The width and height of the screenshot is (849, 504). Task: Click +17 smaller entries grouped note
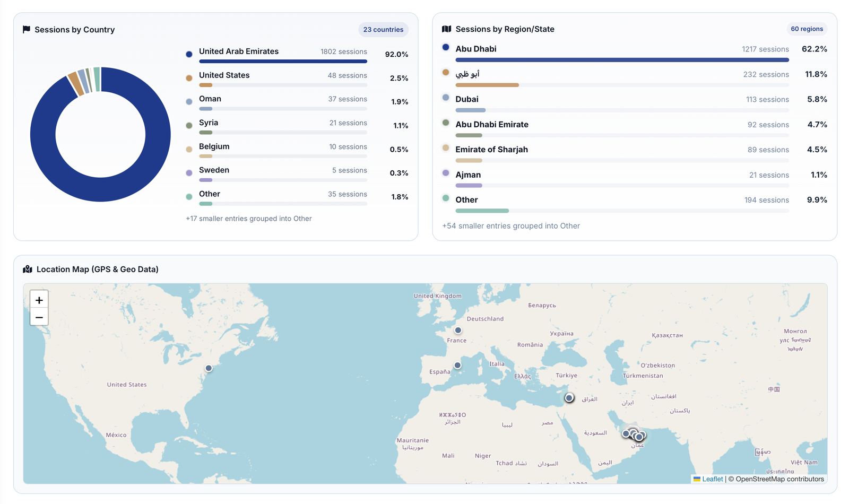(x=248, y=219)
